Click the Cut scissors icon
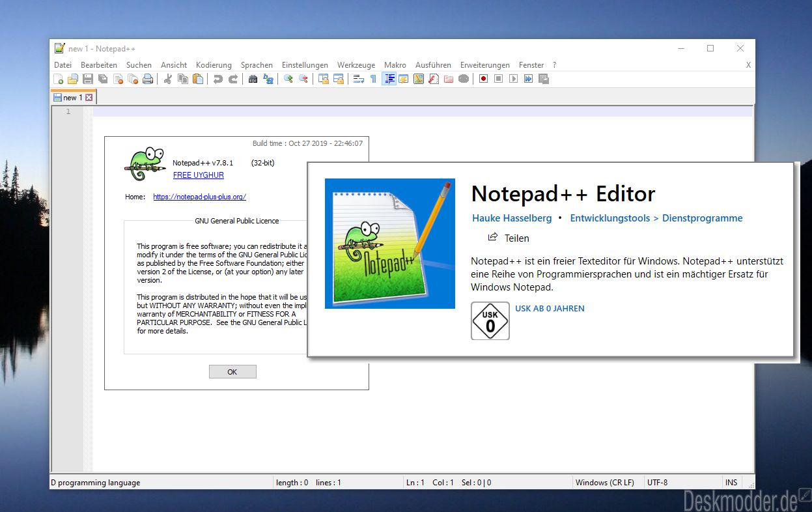Image resolution: width=812 pixels, height=512 pixels. [168, 79]
